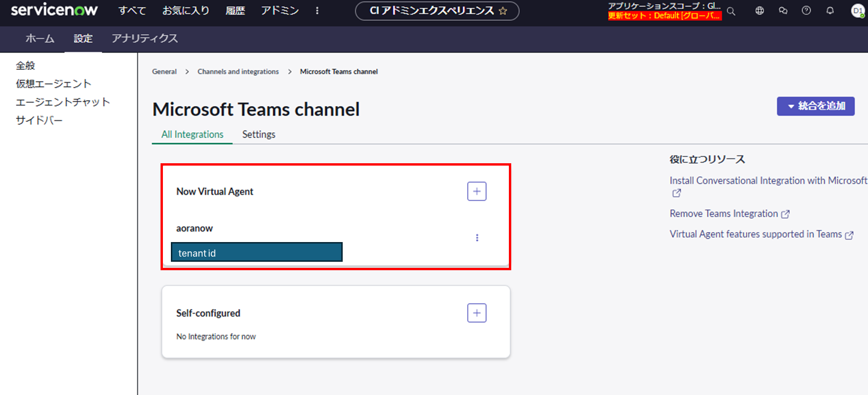The image size is (868, 395).
Task: Switch to the アナリティクス tab
Action: [145, 38]
